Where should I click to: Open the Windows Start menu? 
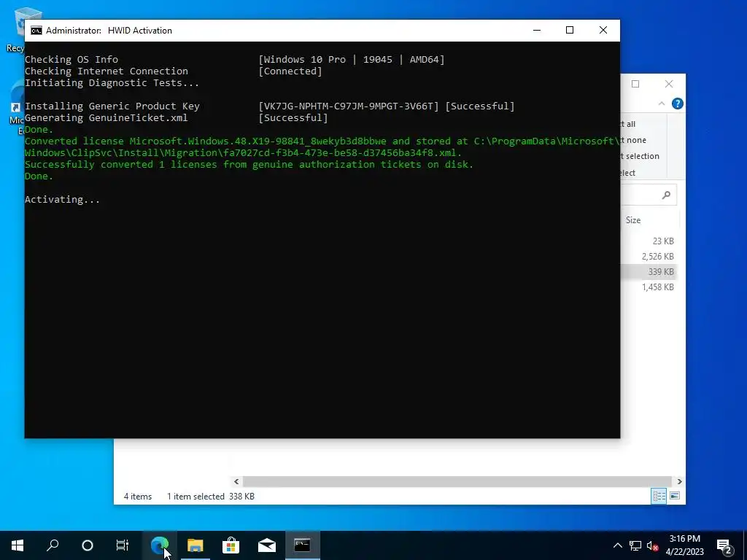18,545
